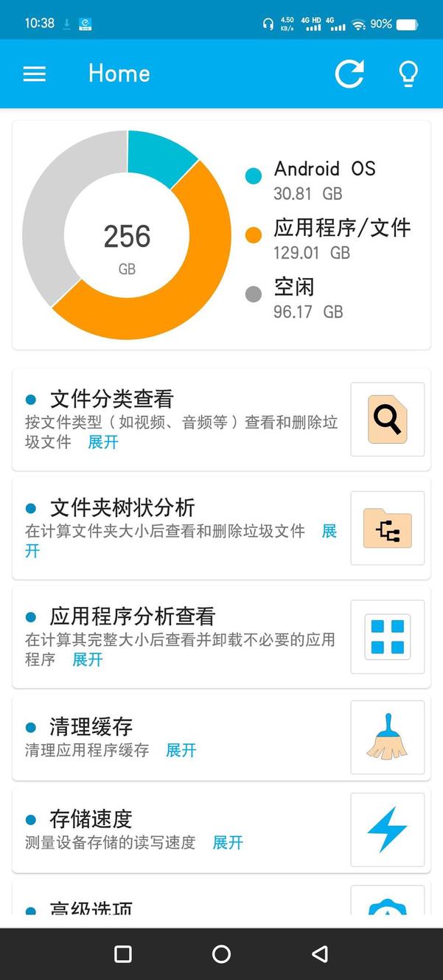This screenshot has height=980, width=443.
Task: Click the apps grid analysis icon
Action: tap(387, 637)
